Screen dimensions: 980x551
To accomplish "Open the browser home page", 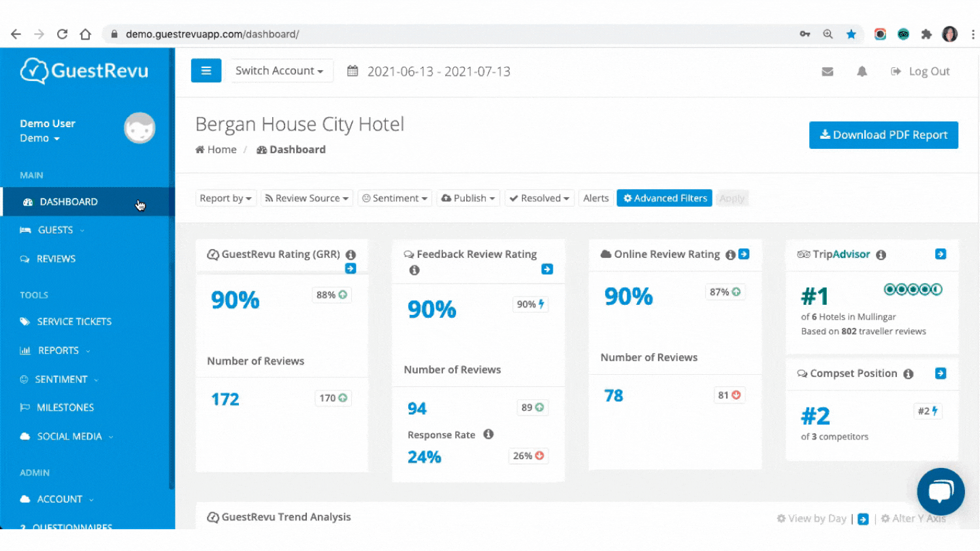I will pyautogui.click(x=85, y=34).
